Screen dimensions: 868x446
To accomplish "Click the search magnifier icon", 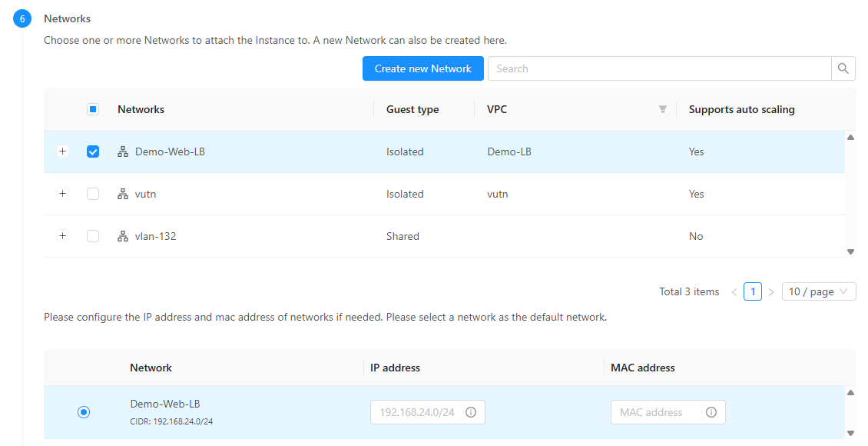I will [x=843, y=68].
